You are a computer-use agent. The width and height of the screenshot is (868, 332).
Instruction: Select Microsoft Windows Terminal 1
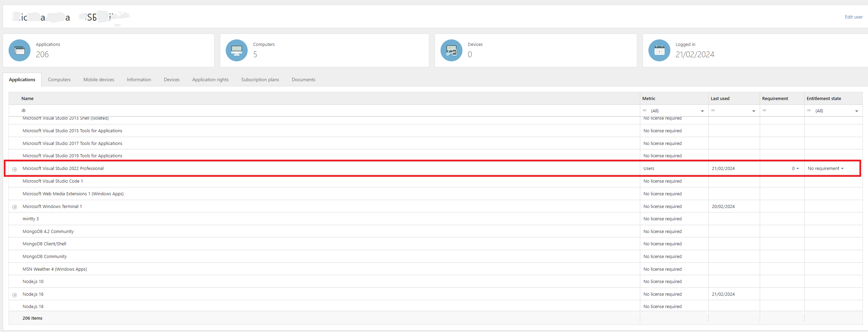tap(52, 207)
